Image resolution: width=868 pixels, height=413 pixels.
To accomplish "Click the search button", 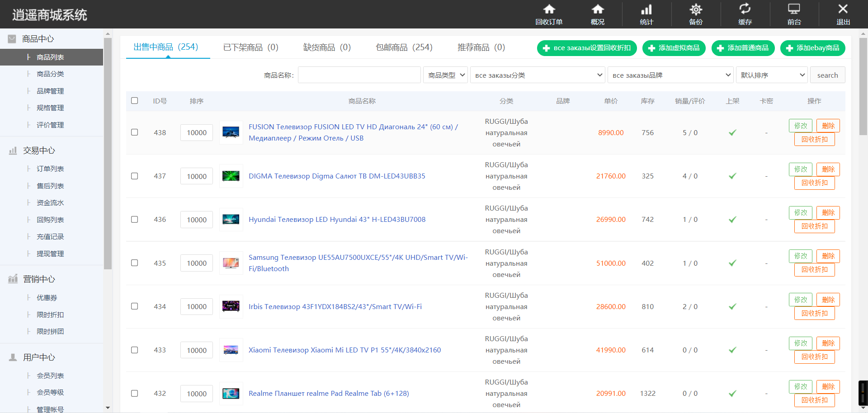I will (x=828, y=75).
